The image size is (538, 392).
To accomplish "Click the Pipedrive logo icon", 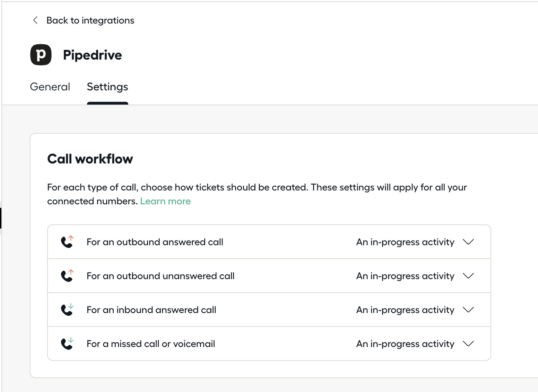I will 41,55.
